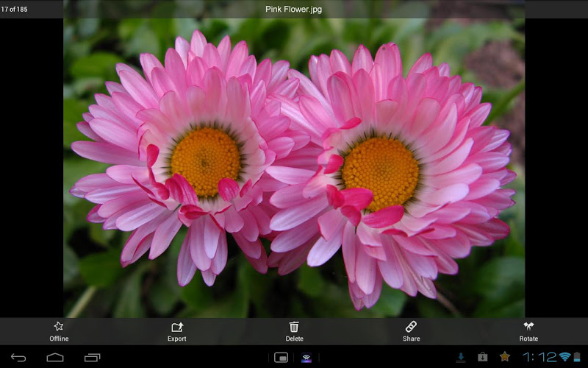The image size is (588, 368).
Task: Tap the Wi-Fi signal status icon
Action: 564,357
